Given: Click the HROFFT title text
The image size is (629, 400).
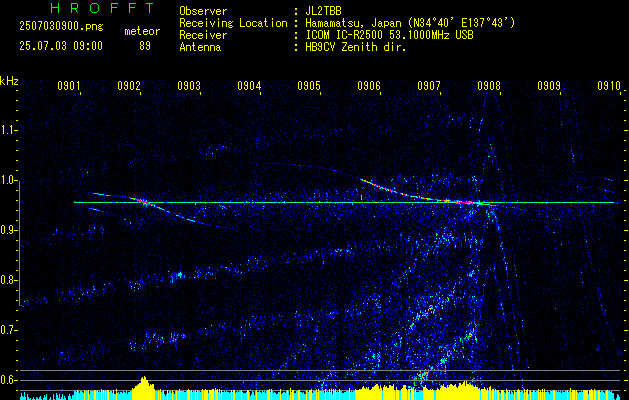Looking at the screenshot, I should (x=103, y=8).
